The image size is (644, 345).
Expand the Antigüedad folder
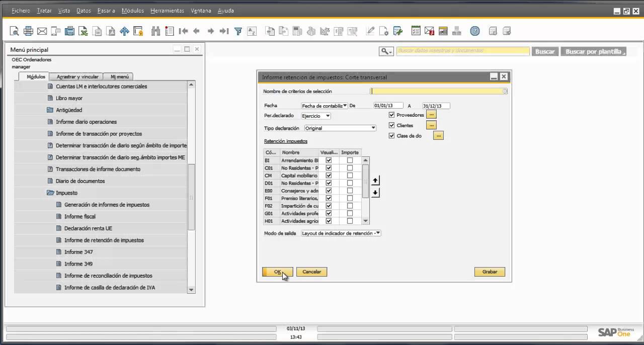pyautogui.click(x=50, y=110)
